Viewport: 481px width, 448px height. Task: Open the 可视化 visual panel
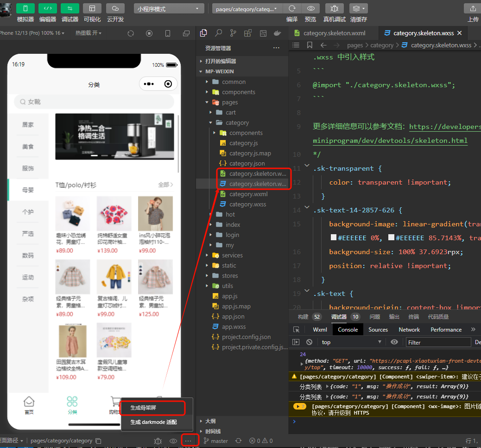(92, 8)
